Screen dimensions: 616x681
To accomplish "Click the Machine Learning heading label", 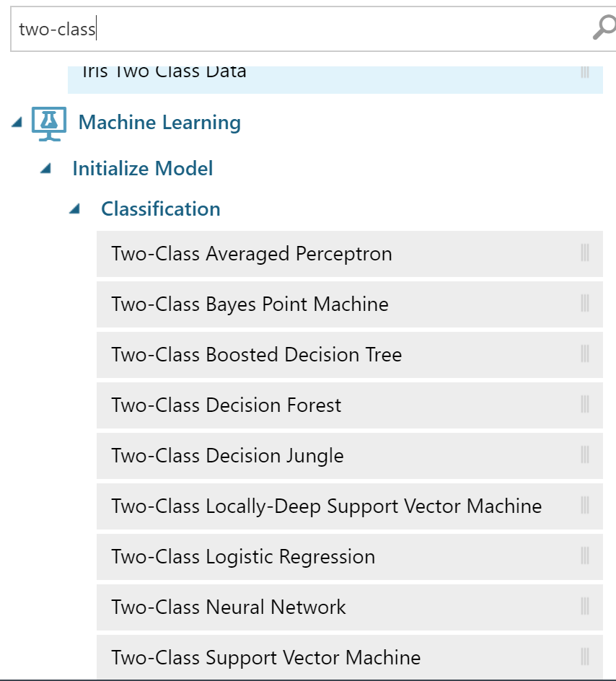I will pyautogui.click(x=159, y=123).
